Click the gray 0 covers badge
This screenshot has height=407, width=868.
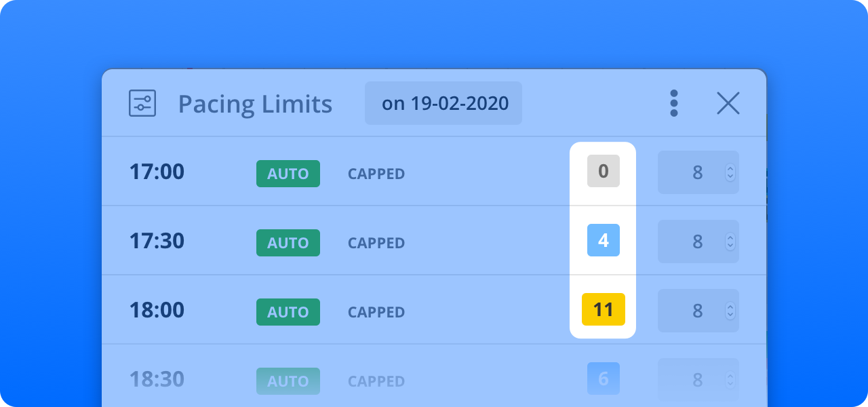tap(603, 172)
